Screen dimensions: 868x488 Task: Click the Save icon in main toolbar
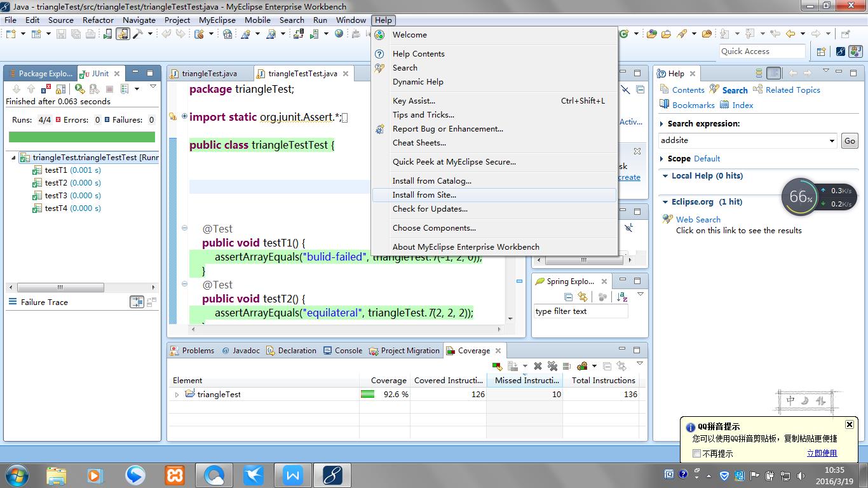click(x=61, y=34)
